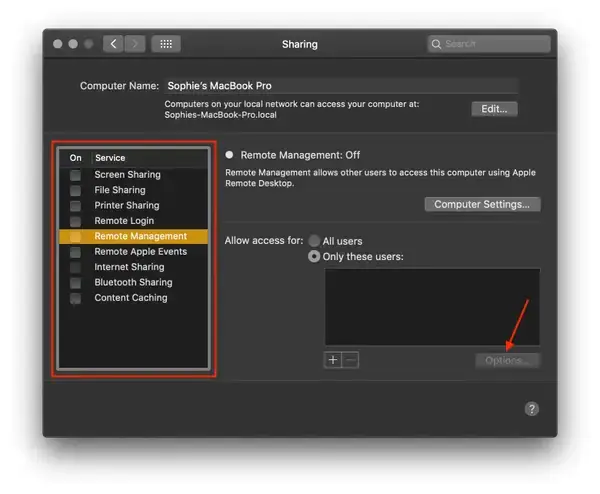Enable the Screen Sharing checkbox
This screenshot has height=494, width=600.
pos(75,175)
